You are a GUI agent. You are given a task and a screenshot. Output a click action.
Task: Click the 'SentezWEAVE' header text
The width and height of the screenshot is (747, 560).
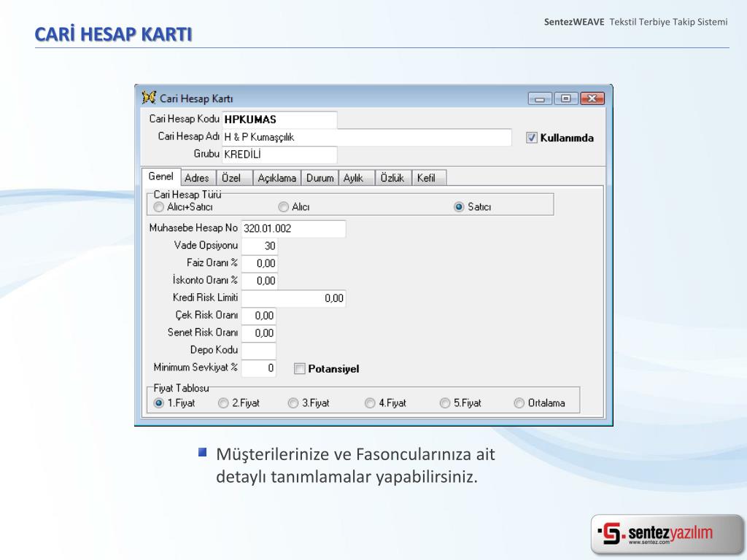[x=574, y=22]
